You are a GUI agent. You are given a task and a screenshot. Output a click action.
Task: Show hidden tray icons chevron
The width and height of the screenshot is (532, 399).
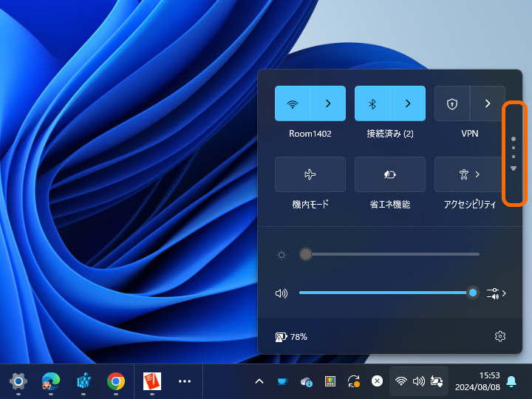pos(259,381)
